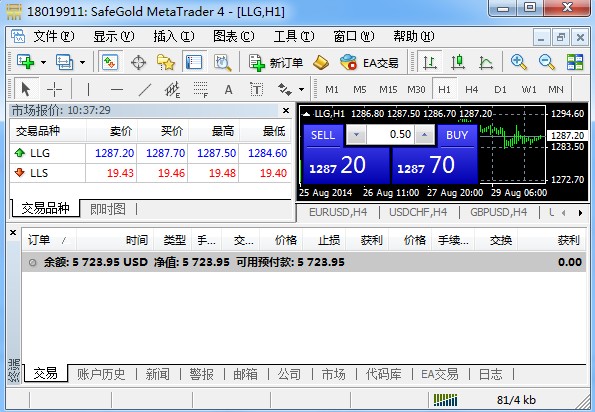595x412 pixels.
Task: Switch to H4 timeframe
Action: click(x=472, y=90)
